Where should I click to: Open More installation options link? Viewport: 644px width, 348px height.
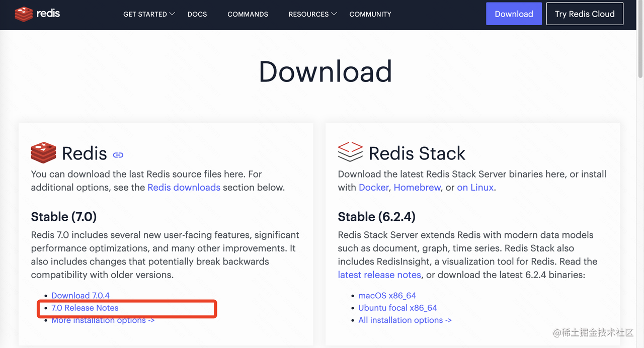pyautogui.click(x=103, y=320)
